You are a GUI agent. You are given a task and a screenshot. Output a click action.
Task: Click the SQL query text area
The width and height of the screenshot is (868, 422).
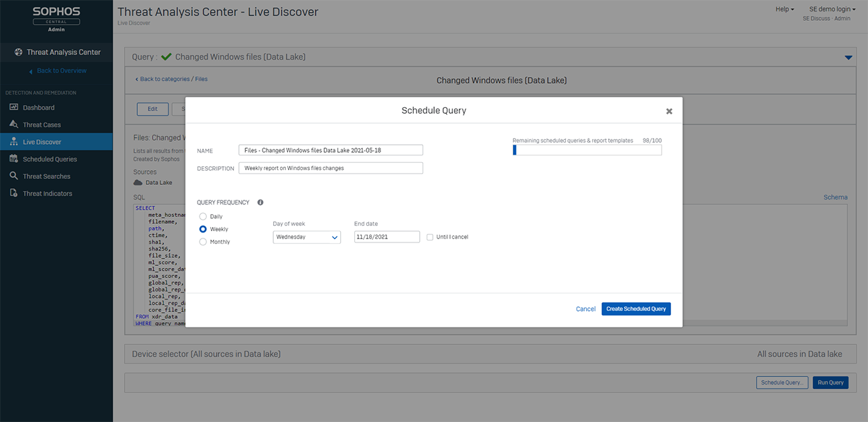coord(490,265)
